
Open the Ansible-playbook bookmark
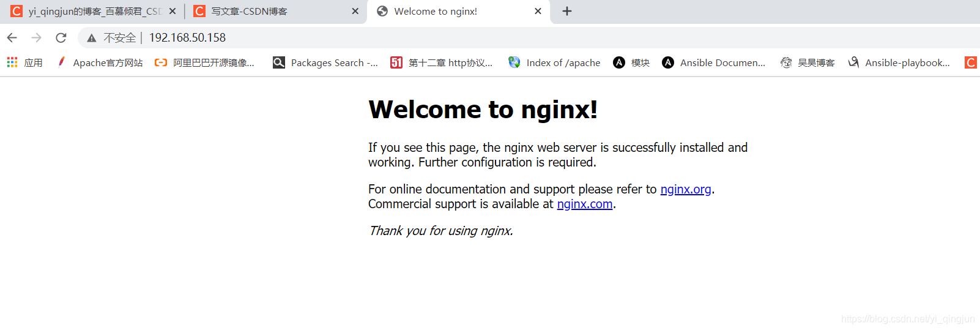(x=899, y=62)
